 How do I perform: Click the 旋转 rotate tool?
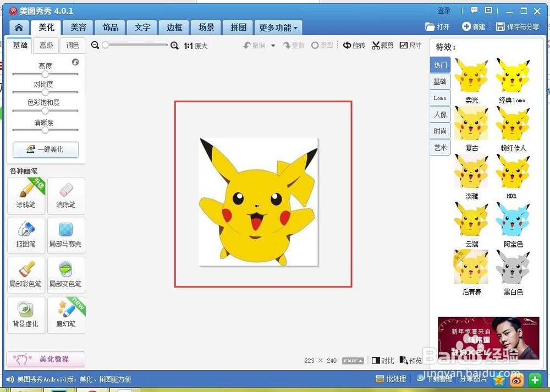pos(354,45)
